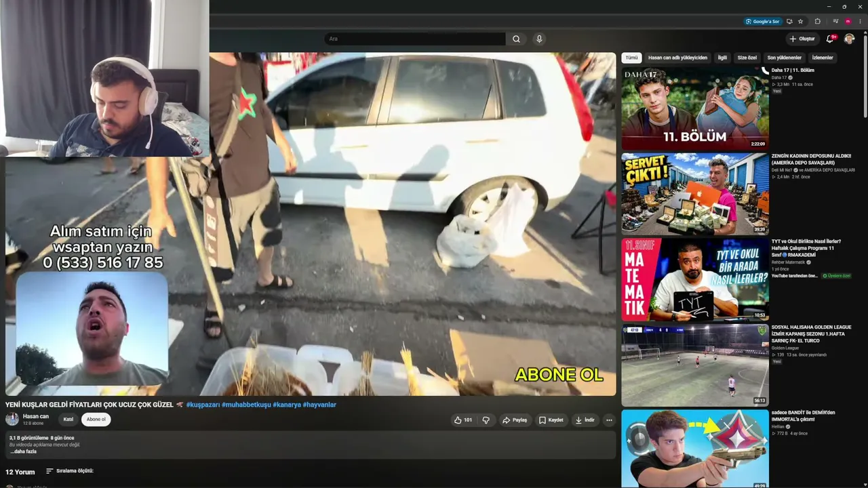Image resolution: width=868 pixels, height=488 pixels.
Task: Open the Chrome three-dot menu
Action: pos(860,21)
